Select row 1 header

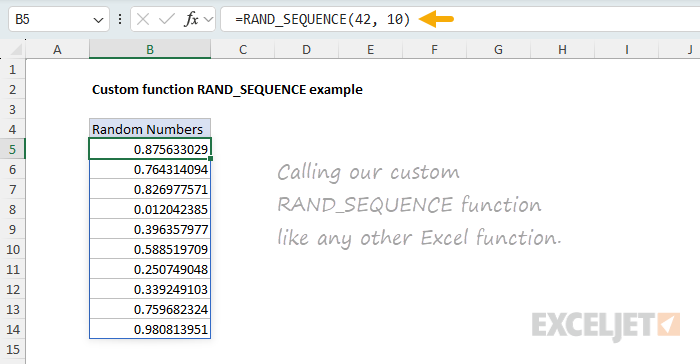(x=12, y=69)
